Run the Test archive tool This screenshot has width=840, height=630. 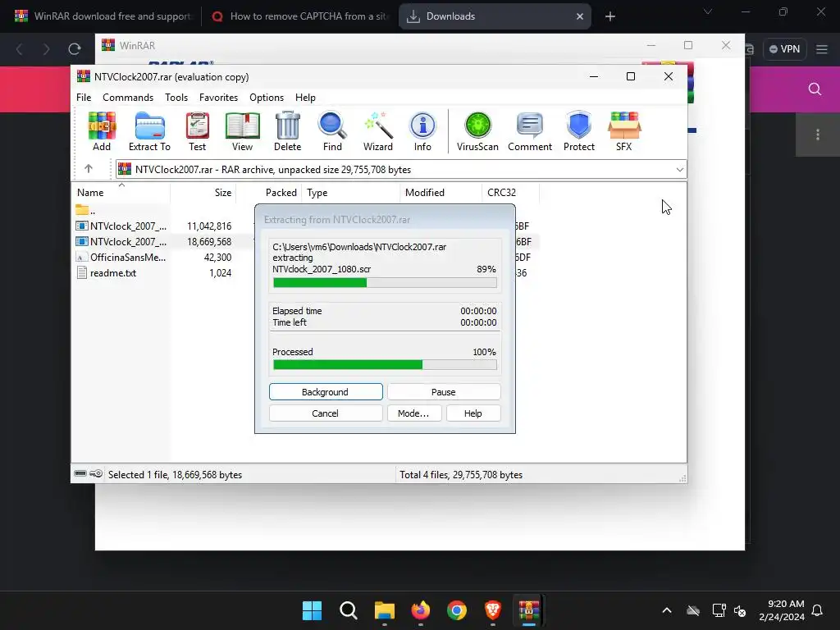[197, 132]
